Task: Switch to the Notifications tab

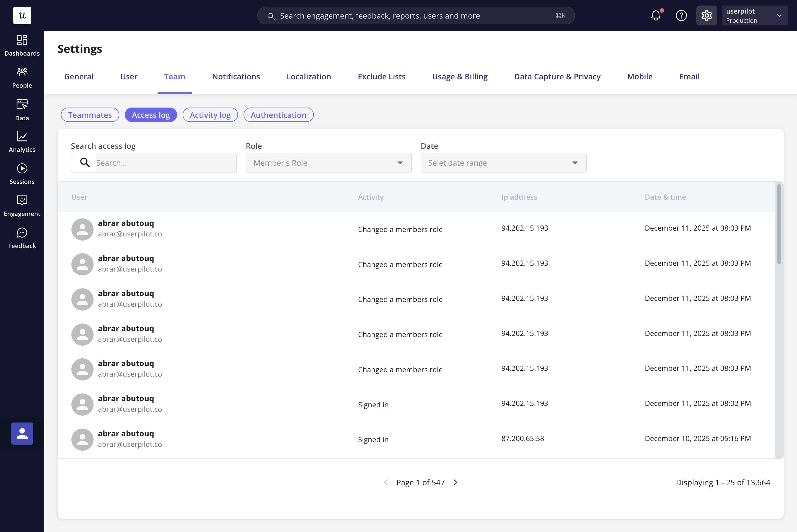Action: [236, 76]
